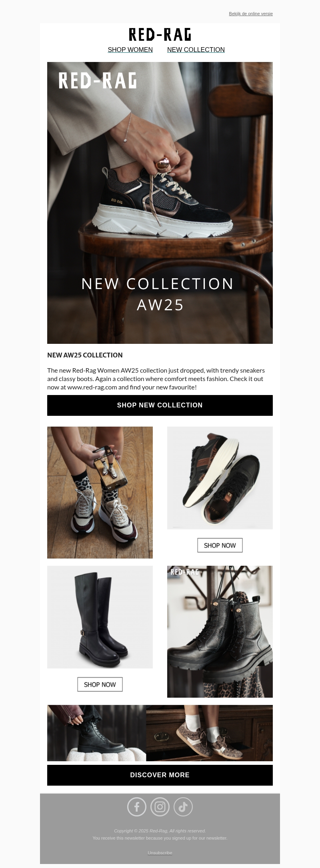
Task: Open the New Collection menu link
Action: (196, 50)
